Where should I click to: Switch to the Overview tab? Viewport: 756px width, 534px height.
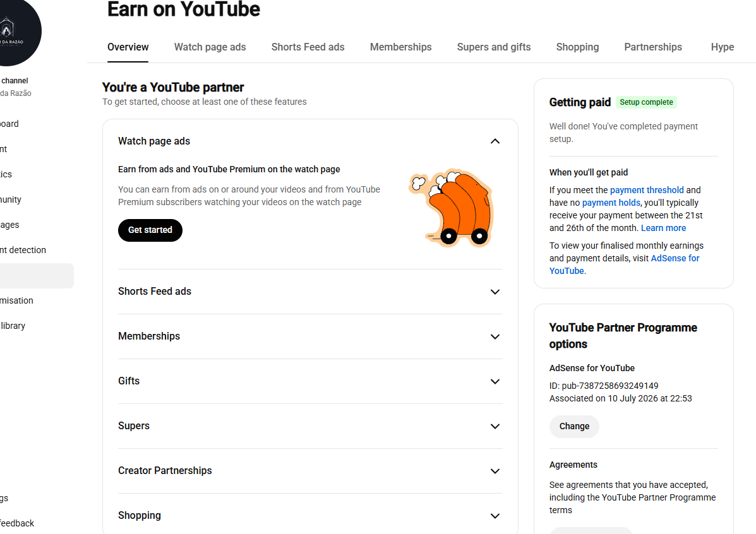[x=128, y=47]
